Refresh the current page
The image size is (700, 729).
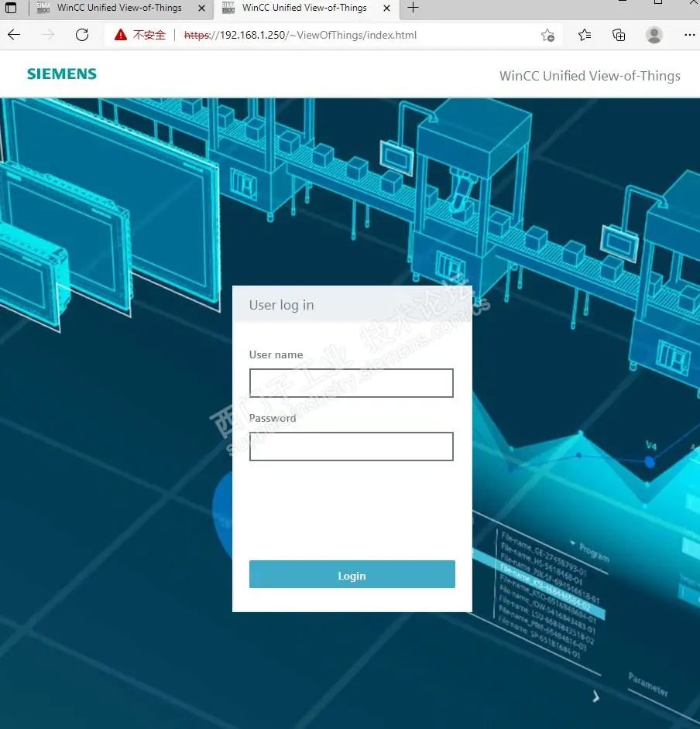coord(82,35)
